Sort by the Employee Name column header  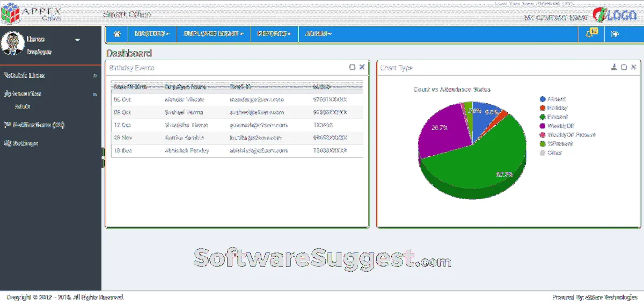pos(185,86)
